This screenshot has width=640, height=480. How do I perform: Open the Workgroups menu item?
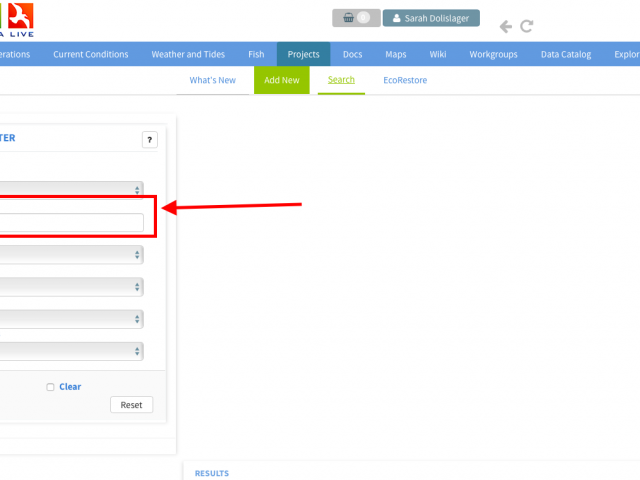(x=493, y=55)
